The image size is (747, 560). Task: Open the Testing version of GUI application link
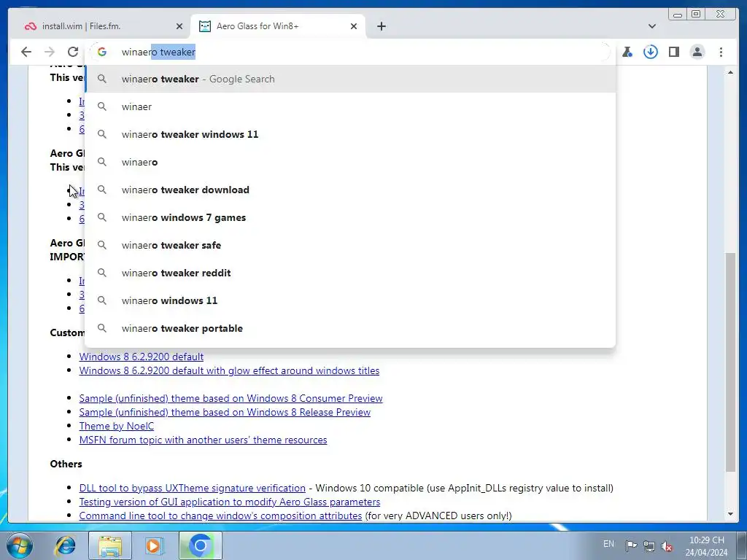(x=230, y=502)
